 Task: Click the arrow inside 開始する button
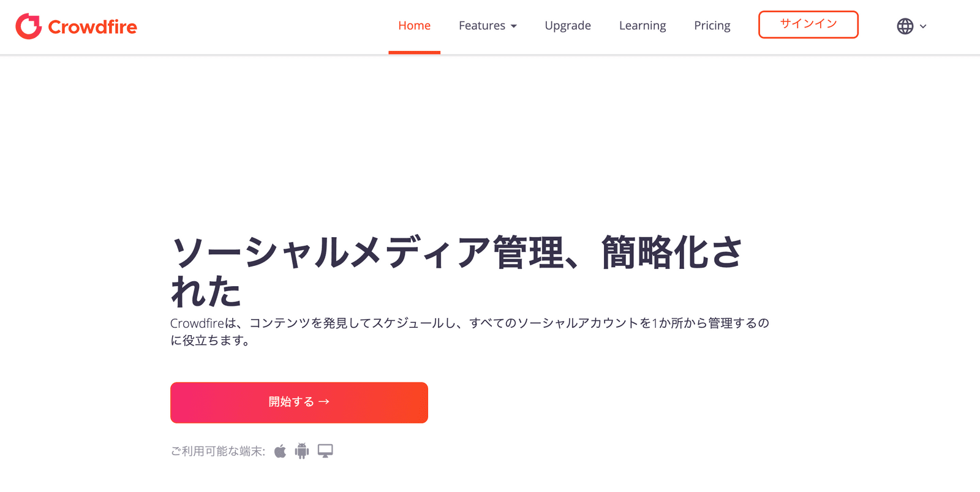coord(324,402)
